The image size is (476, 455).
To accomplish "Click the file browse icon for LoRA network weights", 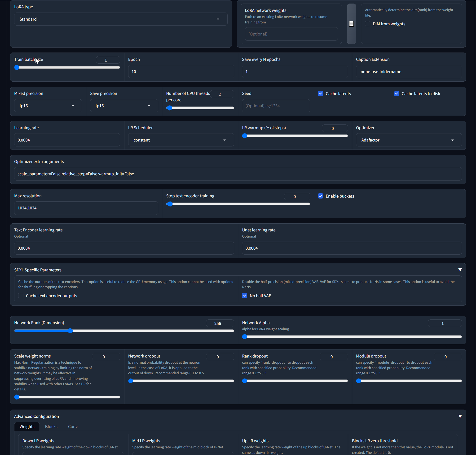I will (x=351, y=24).
